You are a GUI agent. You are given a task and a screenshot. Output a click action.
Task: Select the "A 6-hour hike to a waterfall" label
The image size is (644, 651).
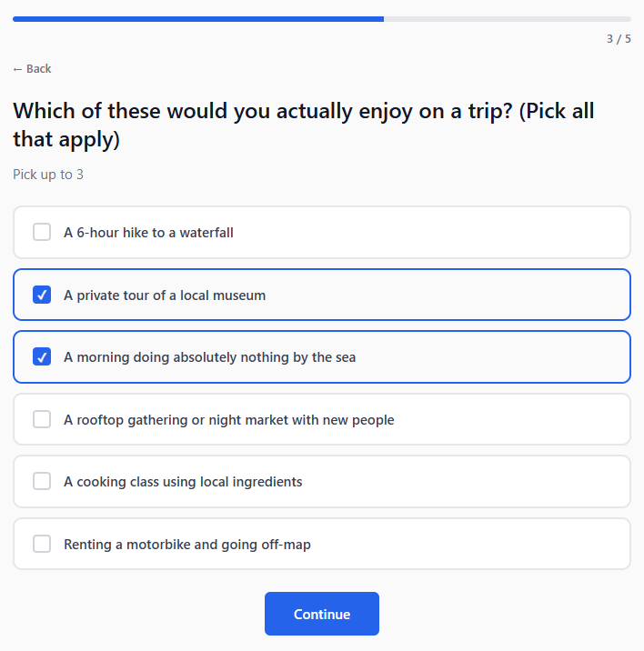pos(148,233)
